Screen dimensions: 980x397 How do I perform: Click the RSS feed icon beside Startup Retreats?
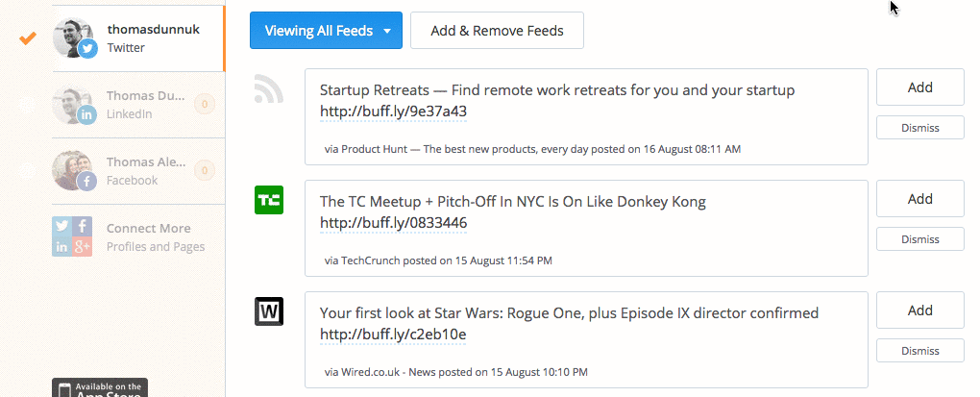point(269,88)
